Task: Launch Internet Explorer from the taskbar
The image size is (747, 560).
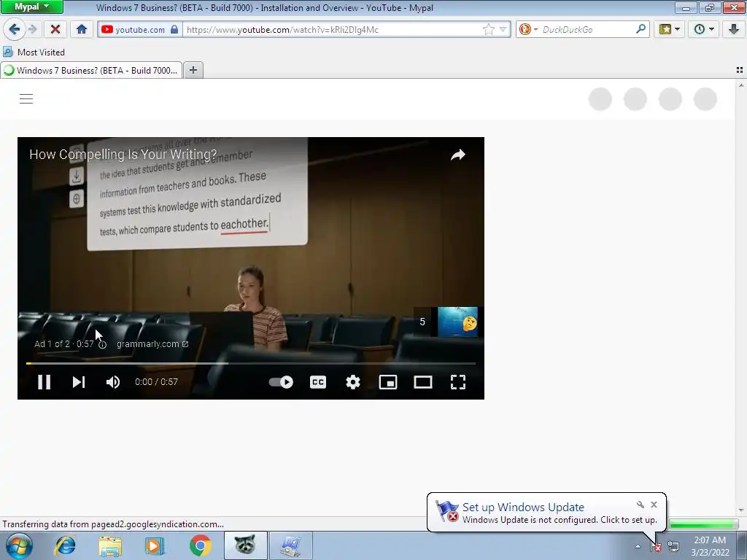Action: tap(65, 545)
